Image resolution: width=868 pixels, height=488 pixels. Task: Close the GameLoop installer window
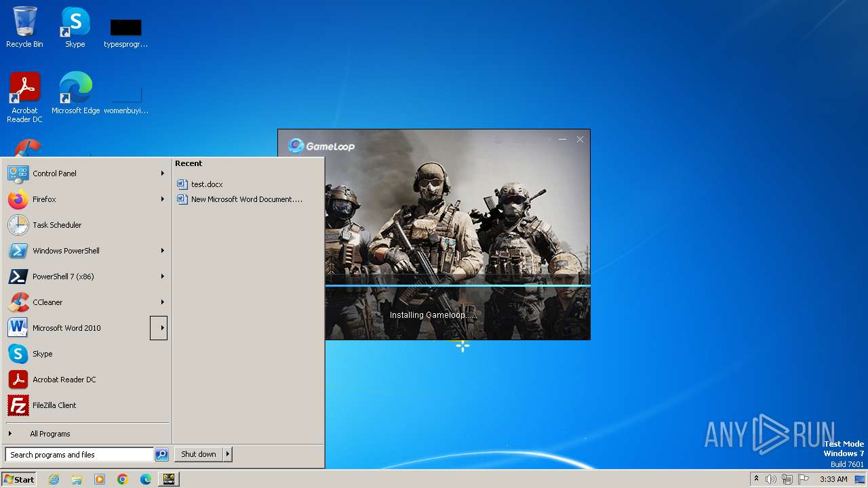click(580, 139)
